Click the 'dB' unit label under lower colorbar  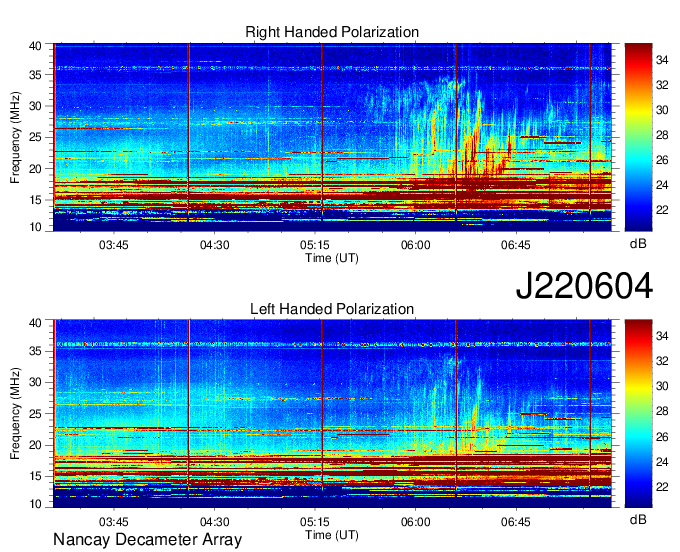click(x=638, y=519)
